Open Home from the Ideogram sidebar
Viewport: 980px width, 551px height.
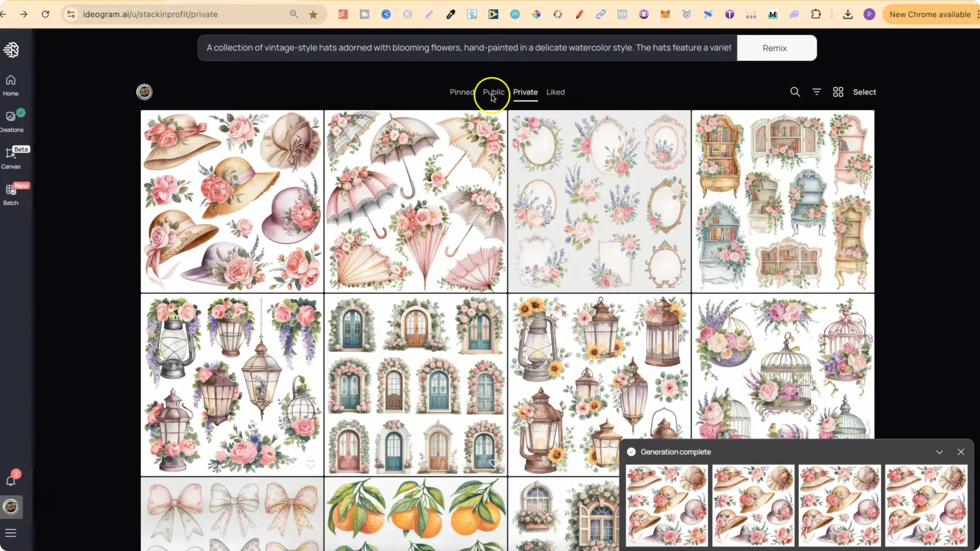coord(10,84)
